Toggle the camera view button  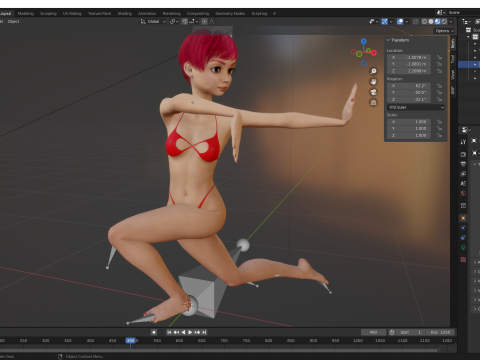[x=373, y=92]
